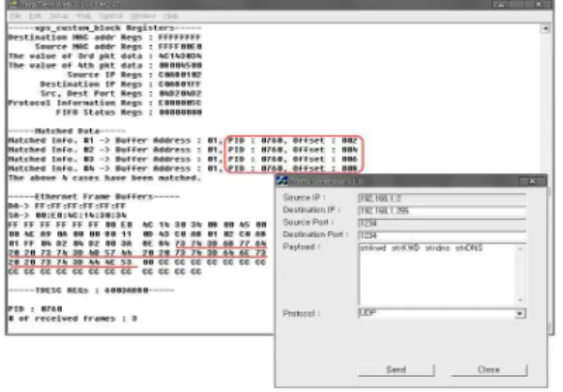Click the 'Protocol Information Regs' line
Viewport: 563px width, 392px height.
click(105, 102)
